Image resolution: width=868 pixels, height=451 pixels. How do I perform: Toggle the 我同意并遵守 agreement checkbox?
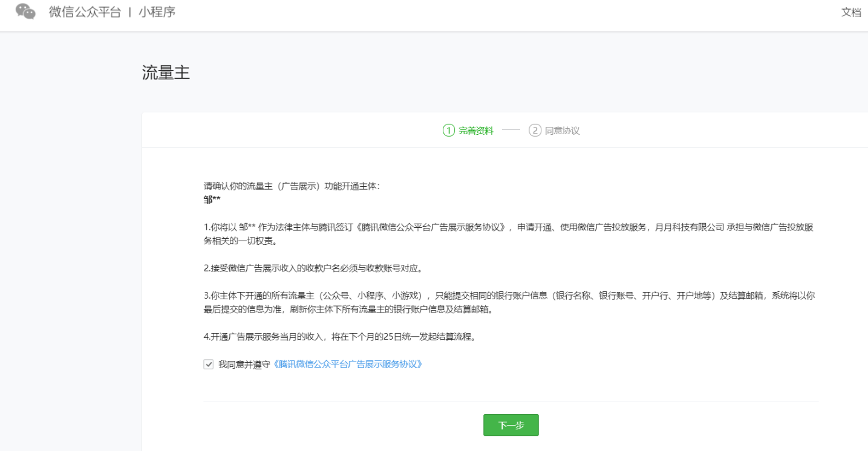tap(209, 365)
